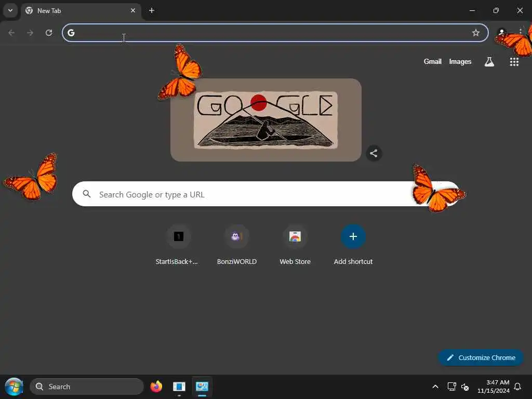
Task: Open the tab search dropdown arrow
Action: (x=10, y=10)
